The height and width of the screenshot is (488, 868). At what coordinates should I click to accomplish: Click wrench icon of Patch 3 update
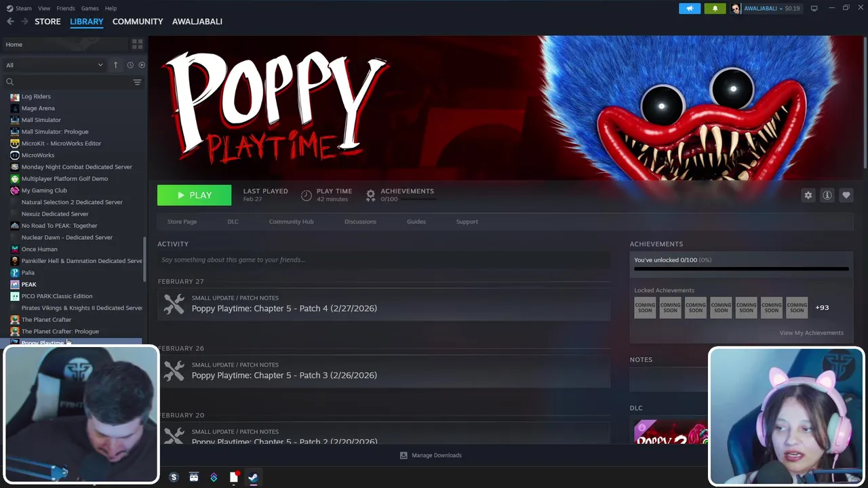pos(174,371)
